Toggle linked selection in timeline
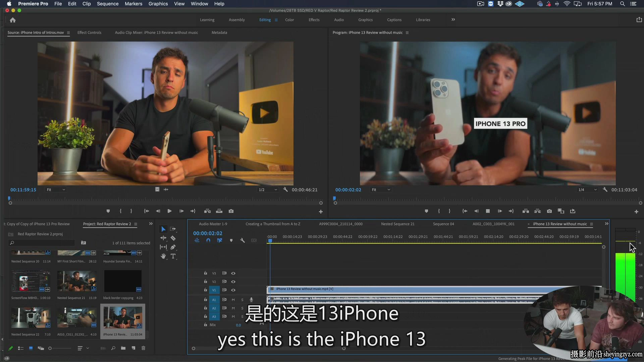Screen dimensions: 644x362 tap(220, 240)
